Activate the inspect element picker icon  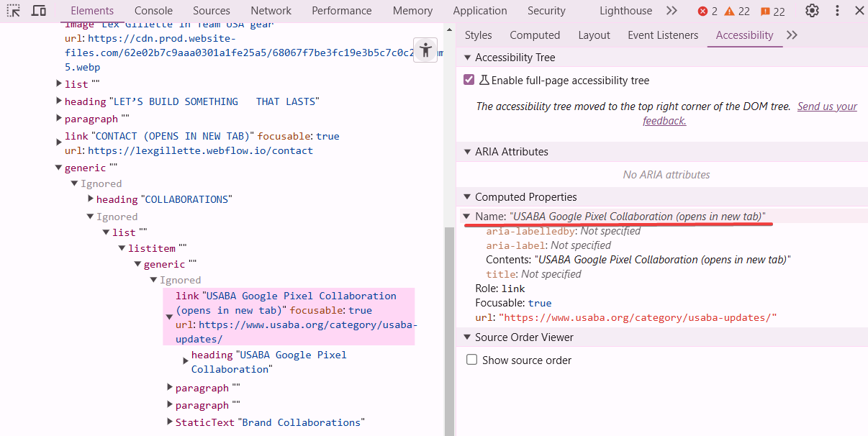tap(14, 11)
